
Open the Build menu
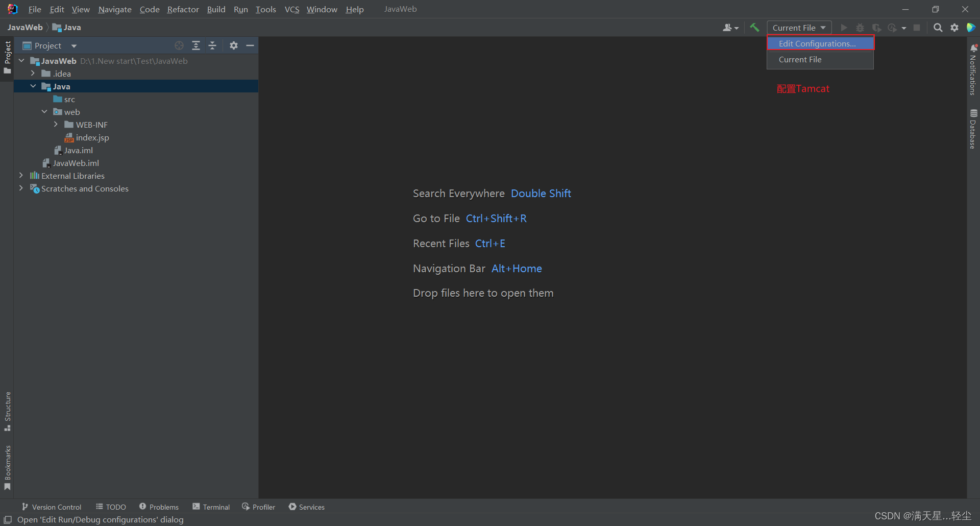216,9
